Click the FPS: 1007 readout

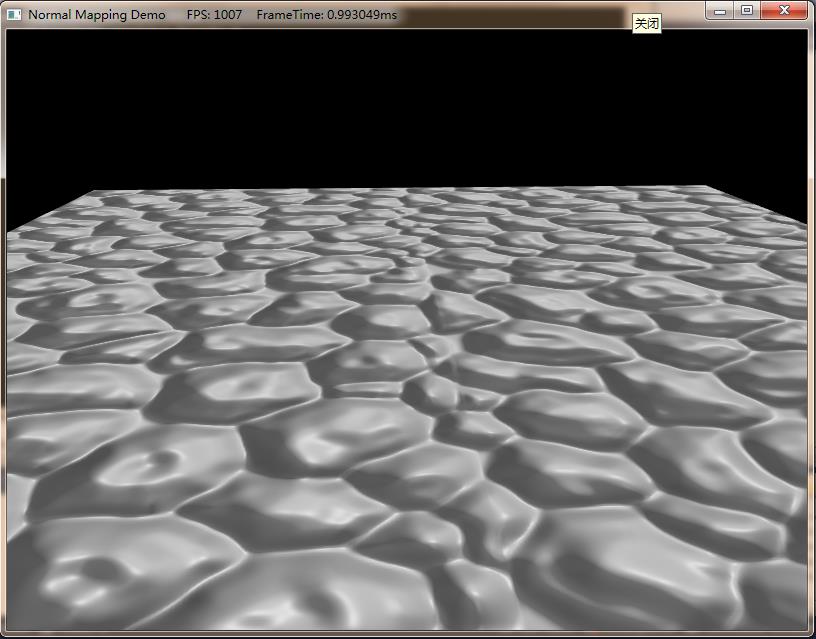(x=214, y=15)
